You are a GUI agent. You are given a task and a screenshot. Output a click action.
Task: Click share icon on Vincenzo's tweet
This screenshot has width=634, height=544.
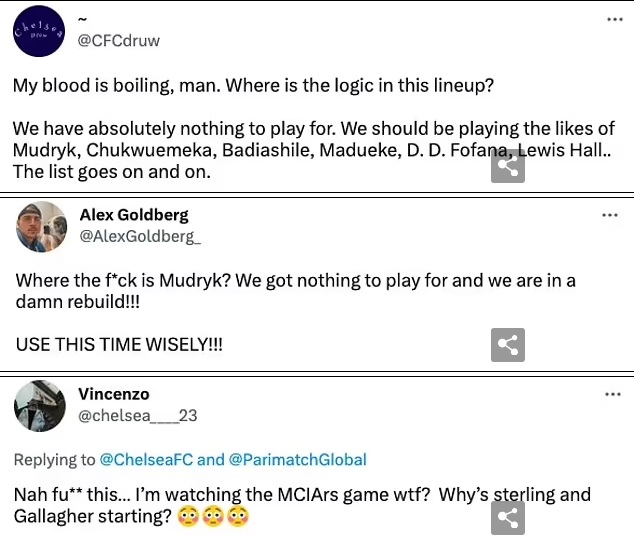click(x=508, y=517)
